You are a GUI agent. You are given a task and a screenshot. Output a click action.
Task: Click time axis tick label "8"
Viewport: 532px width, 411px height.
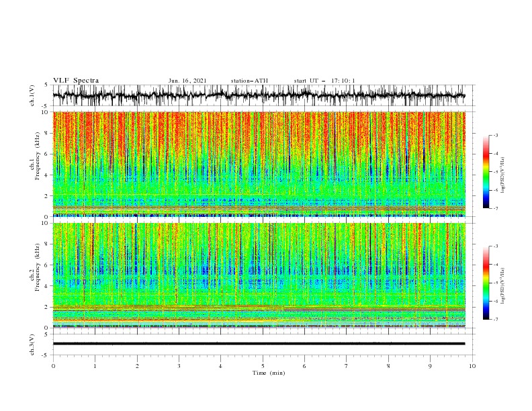click(388, 366)
